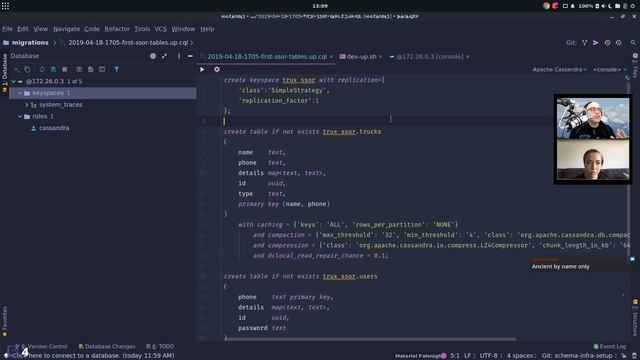The image size is (640, 360).
Task: Open Search Everywhere magnifier icon
Action: pyautogui.click(x=633, y=42)
